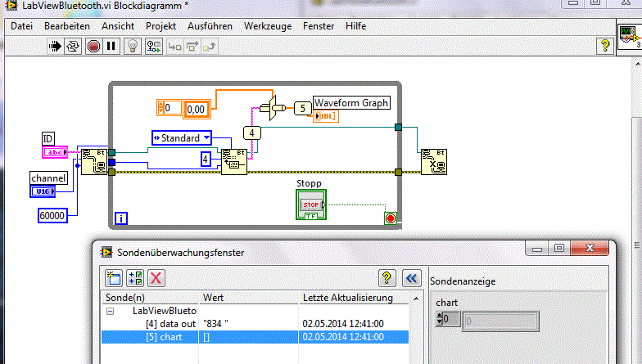Click the Wert column header
Viewport: 642px width, 364px height.
click(249, 298)
